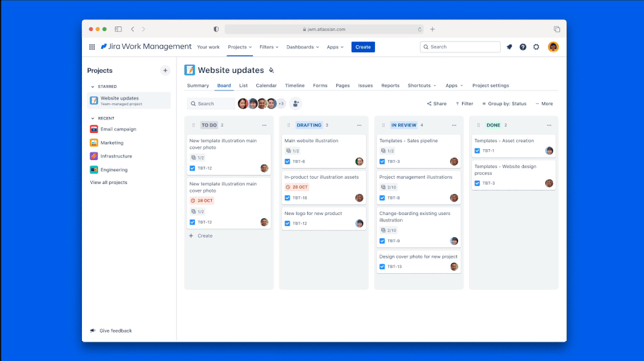Toggle checkbox on TBT-8 card
The width and height of the screenshot is (644, 361).
tap(383, 198)
